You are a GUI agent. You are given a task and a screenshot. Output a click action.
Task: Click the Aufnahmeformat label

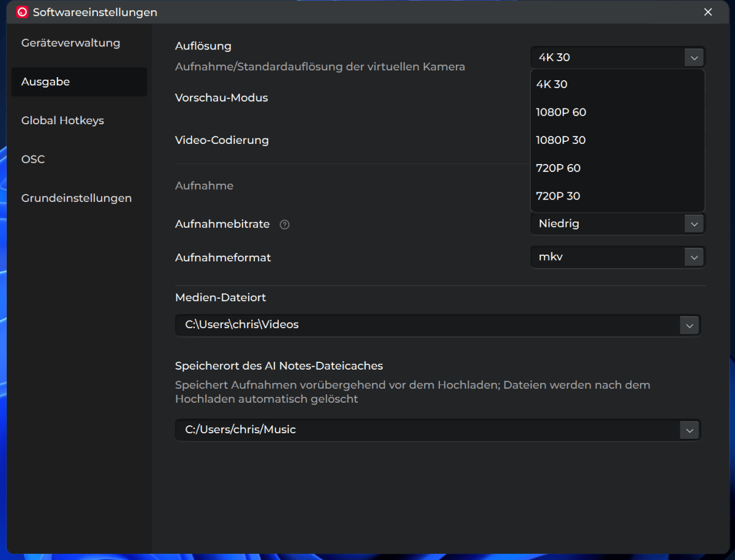coord(223,258)
